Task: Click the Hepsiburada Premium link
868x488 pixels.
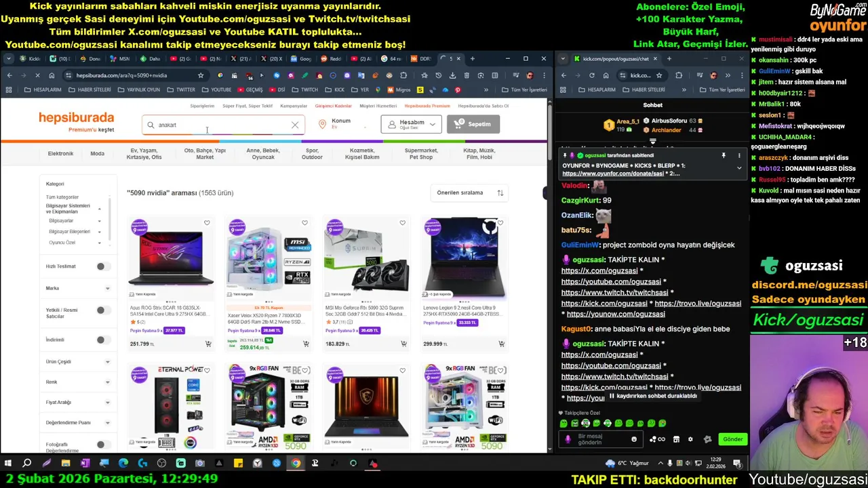Action: click(427, 106)
